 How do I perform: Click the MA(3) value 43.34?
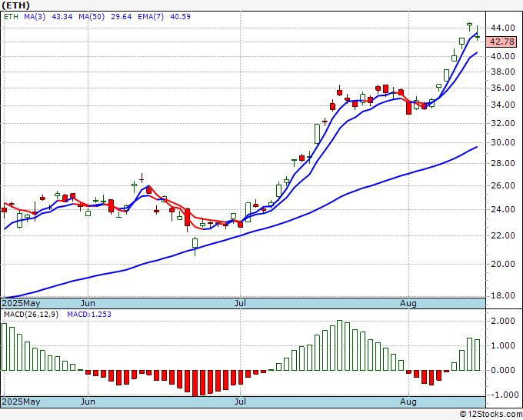pos(62,17)
